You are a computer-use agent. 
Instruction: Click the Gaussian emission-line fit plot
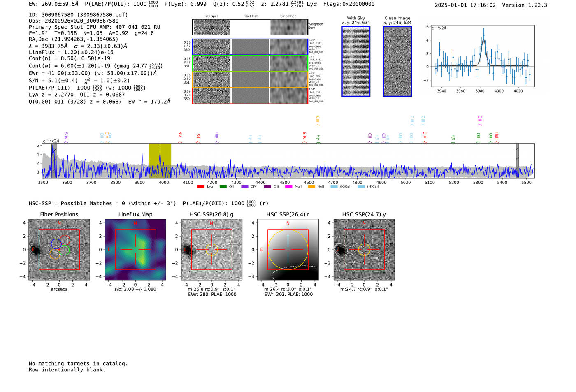pos(483,56)
